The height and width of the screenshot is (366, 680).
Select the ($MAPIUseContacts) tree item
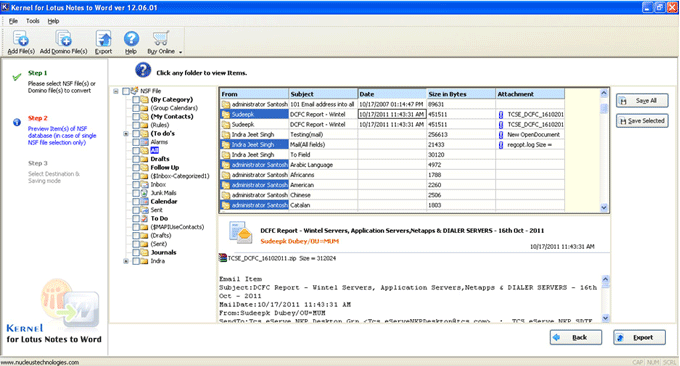pyautogui.click(x=177, y=227)
